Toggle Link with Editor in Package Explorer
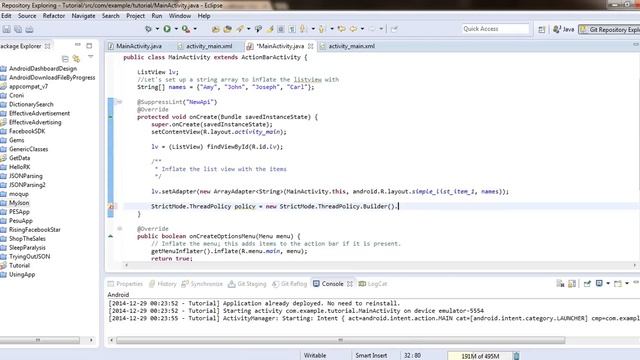 point(76,59)
